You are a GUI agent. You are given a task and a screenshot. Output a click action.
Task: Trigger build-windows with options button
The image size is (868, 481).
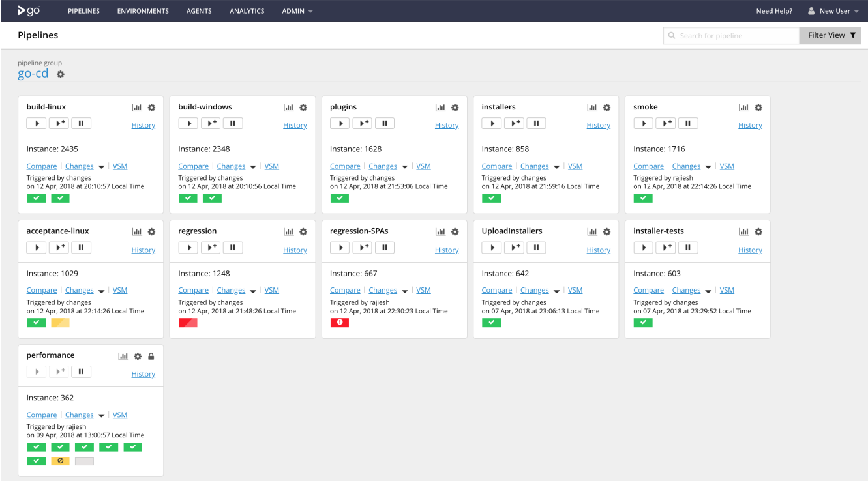coord(211,123)
